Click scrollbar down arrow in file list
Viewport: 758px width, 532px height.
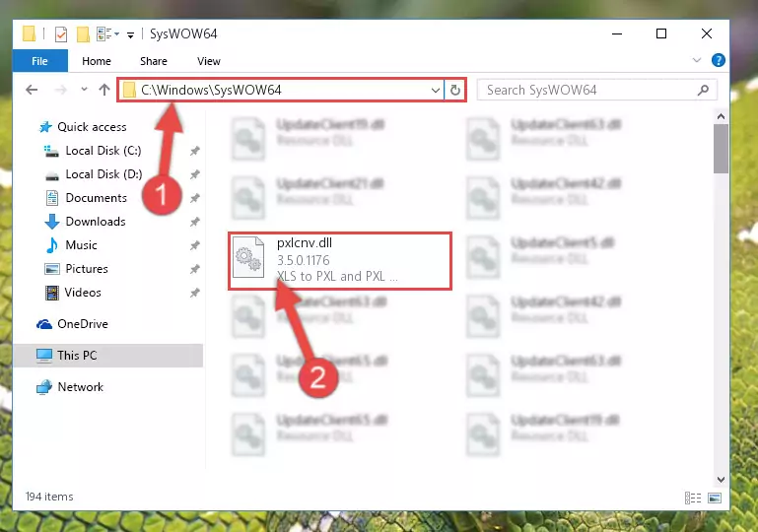[721, 480]
